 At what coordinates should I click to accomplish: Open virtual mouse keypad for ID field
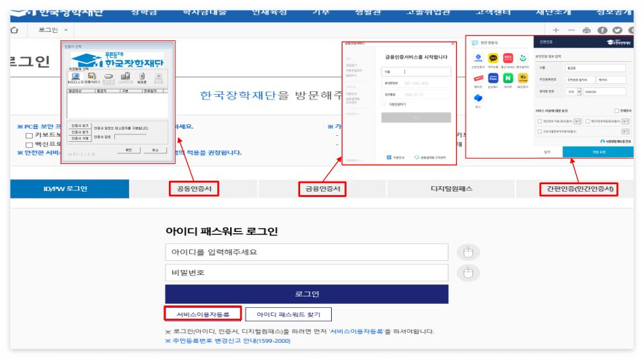(468, 252)
